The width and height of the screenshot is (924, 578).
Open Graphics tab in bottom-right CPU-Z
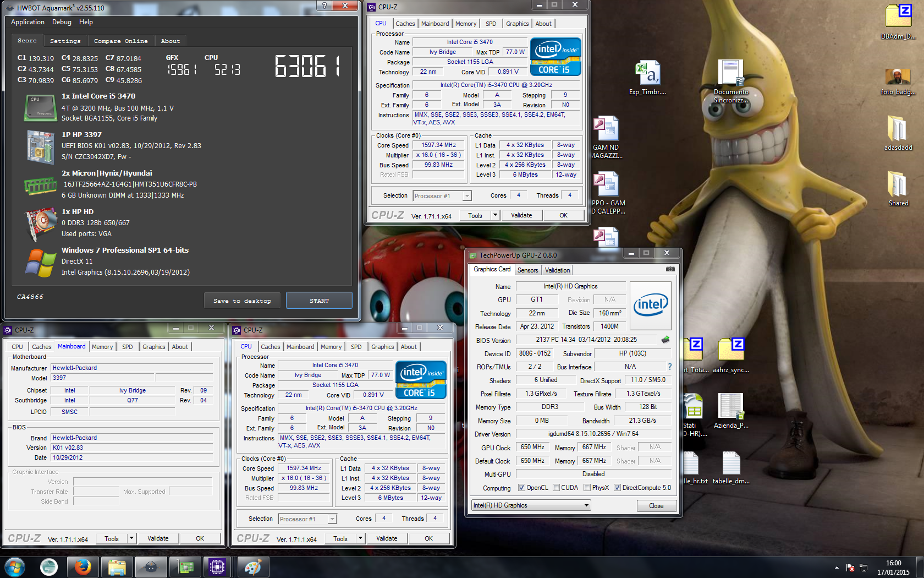point(382,347)
